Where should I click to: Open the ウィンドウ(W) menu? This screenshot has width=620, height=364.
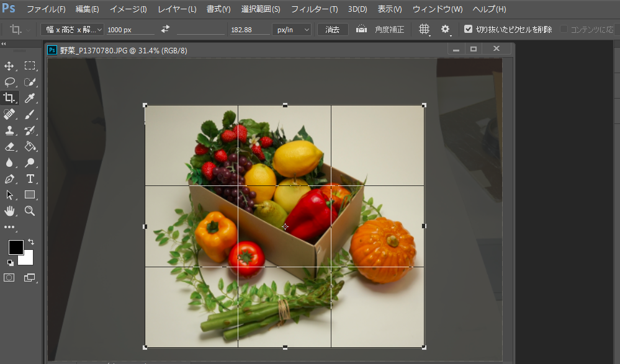pyautogui.click(x=438, y=9)
